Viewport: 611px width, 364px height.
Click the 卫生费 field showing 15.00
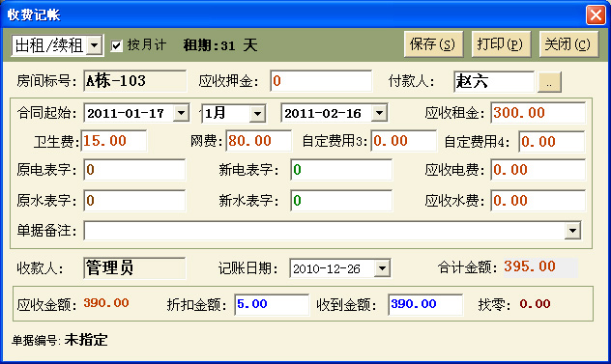click(114, 141)
